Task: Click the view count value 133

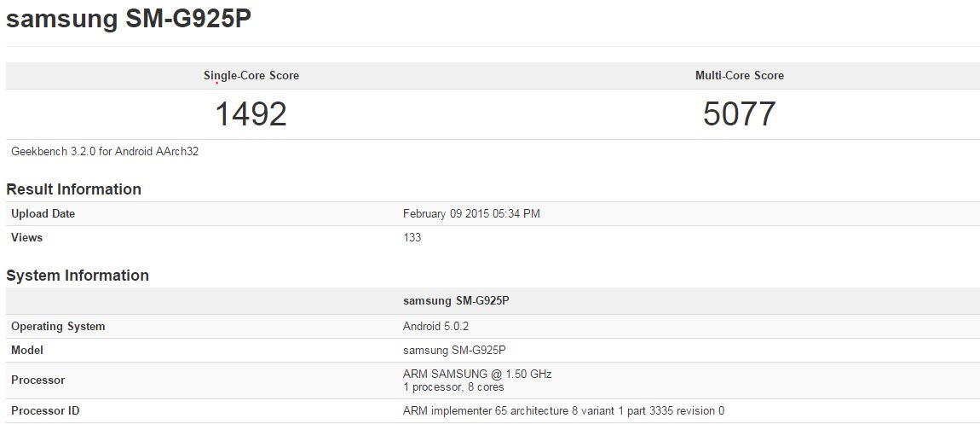Action: [x=412, y=238]
